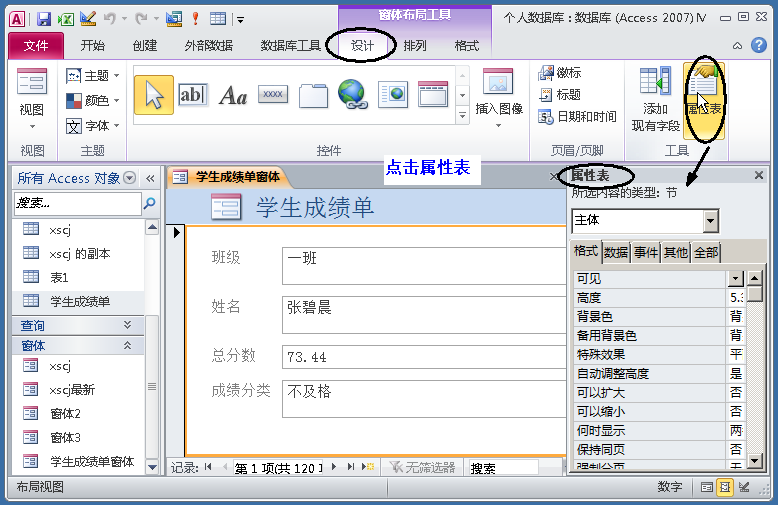This screenshot has width=778, height=505.
Task: Select the Tab control icon
Action: coord(313,95)
